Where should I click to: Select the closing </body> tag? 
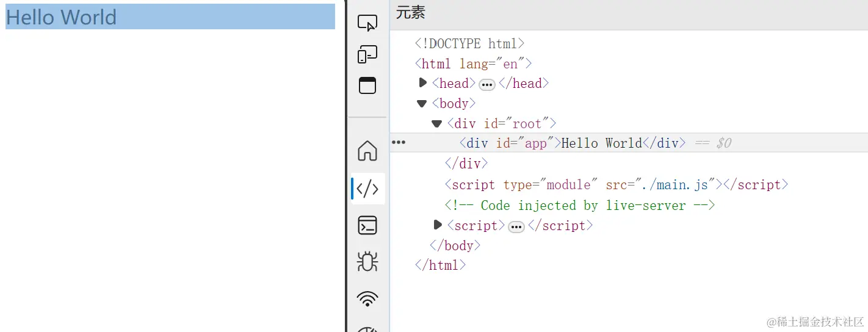point(455,245)
